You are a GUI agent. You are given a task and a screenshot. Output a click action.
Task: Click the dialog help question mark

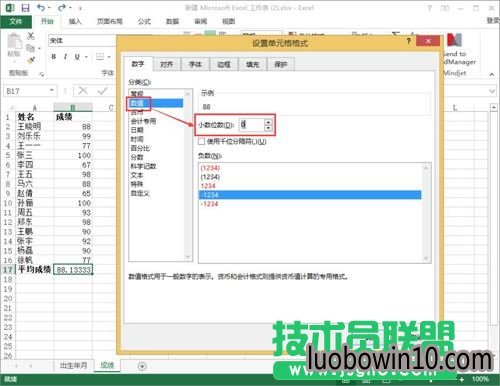409,41
